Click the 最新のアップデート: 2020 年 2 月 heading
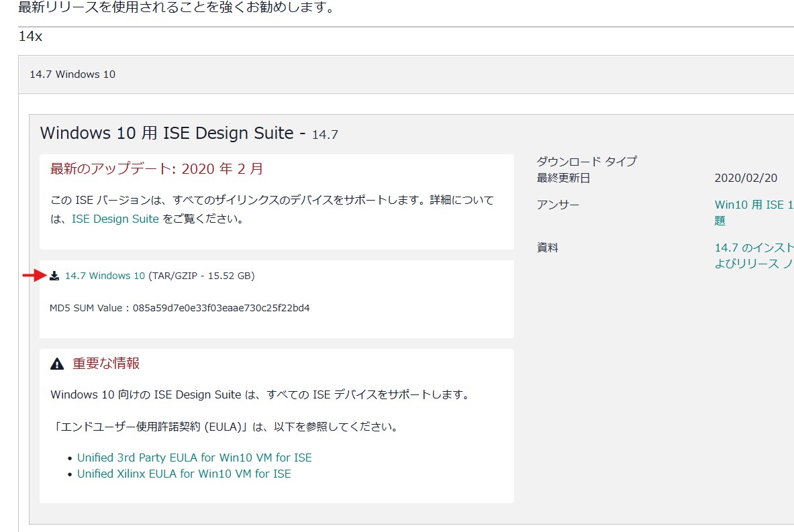The image size is (794, 532). (x=156, y=168)
